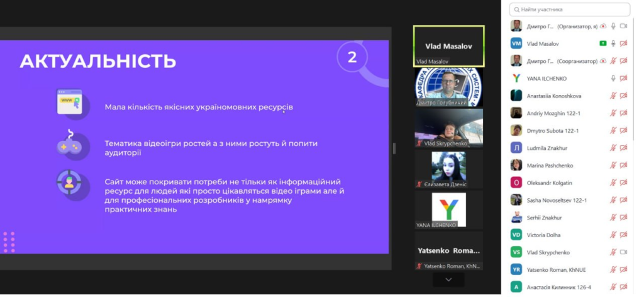
Task: Click the slide number 2 circle badge
Action: pos(352,57)
